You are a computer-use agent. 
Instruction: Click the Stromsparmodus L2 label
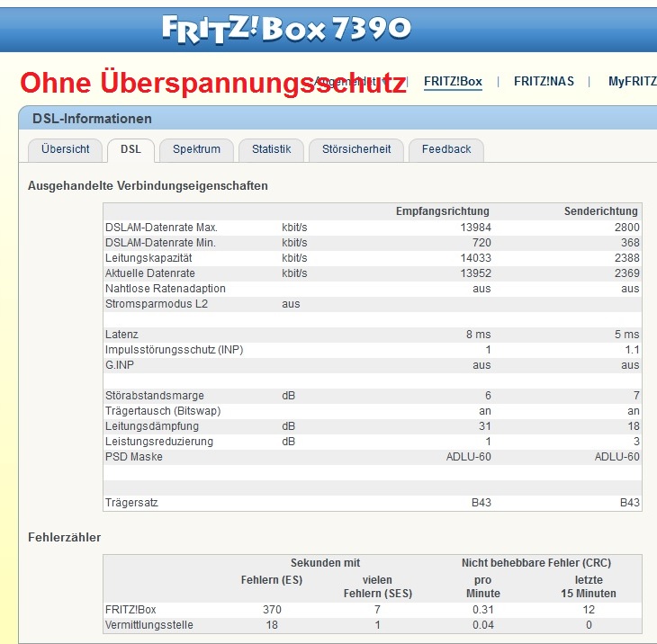pos(157,304)
